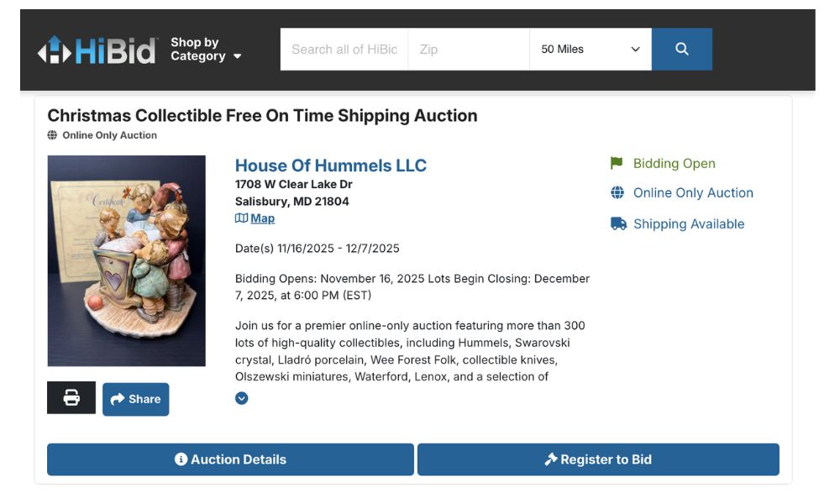Click the small globe under auction title
Image resolution: width=840 pixels, height=504 pixels.
[x=52, y=135]
